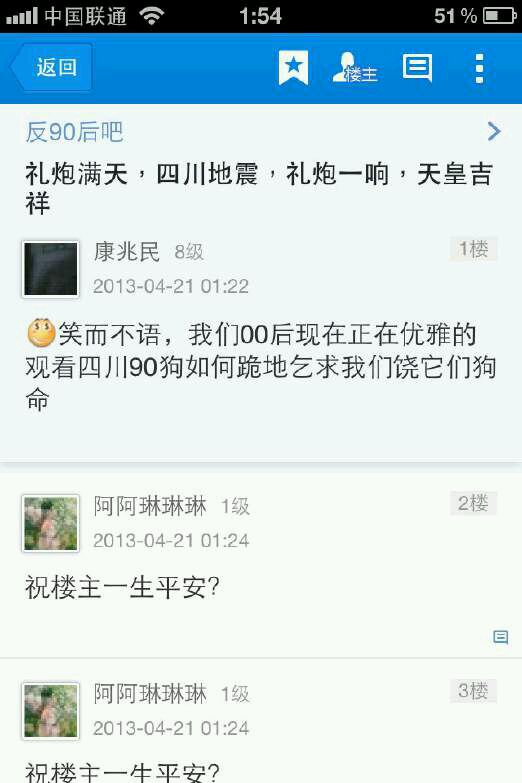Open the reply comment icon in header
Image resolution: width=522 pixels, height=783 pixels.
point(418,67)
